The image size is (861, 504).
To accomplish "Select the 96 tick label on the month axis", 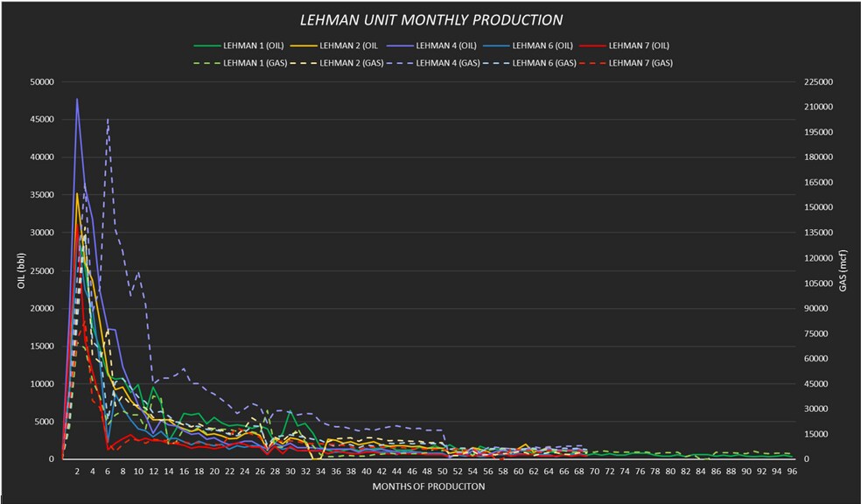I will [x=791, y=471].
